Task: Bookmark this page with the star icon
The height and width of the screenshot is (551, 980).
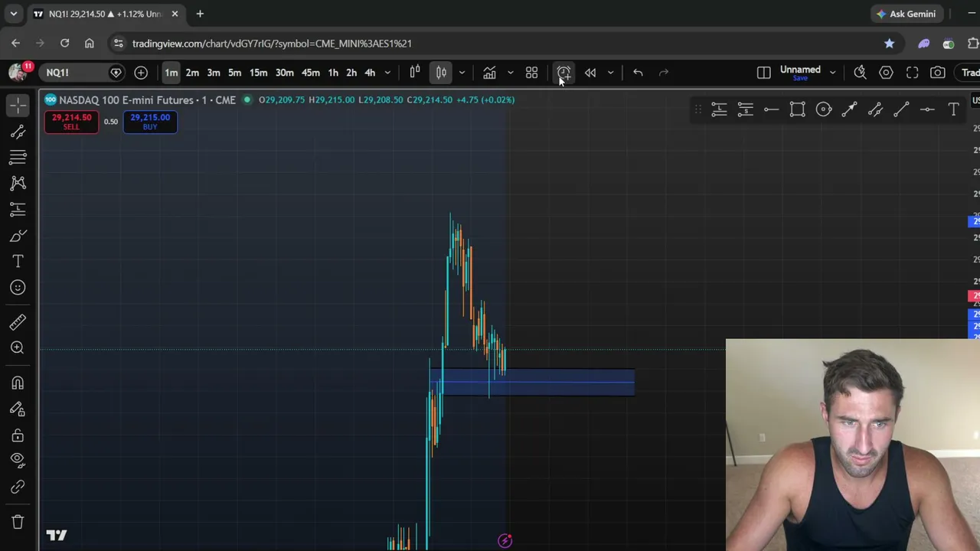Action: tap(889, 44)
